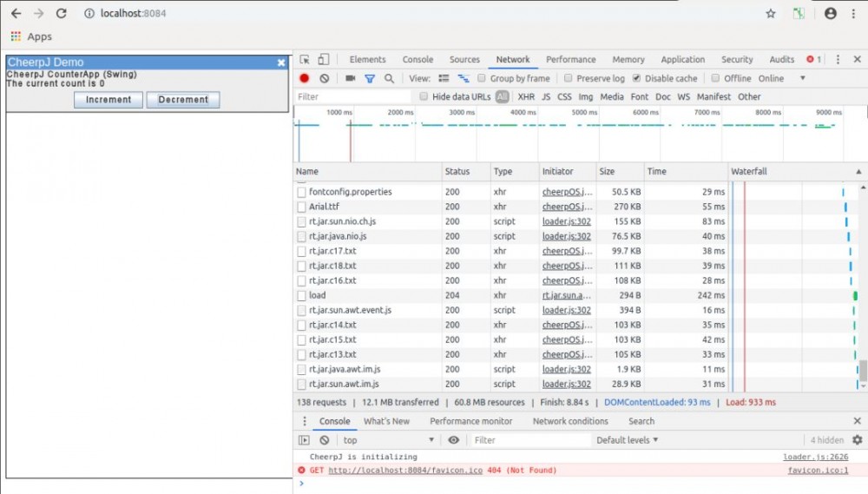
Task: Open the Network conditions drawer tab
Action: coord(569,421)
